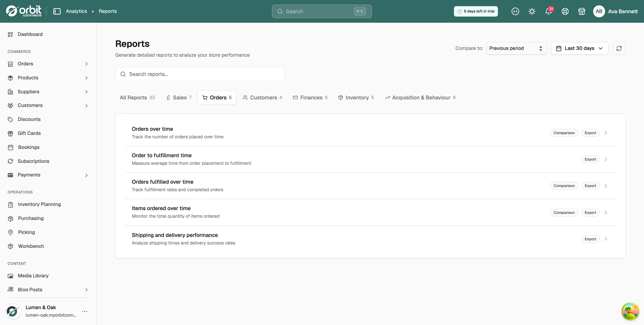Open the help lifebuoy icon
Screen dimensions: 644x325
click(x=565, y=11)
